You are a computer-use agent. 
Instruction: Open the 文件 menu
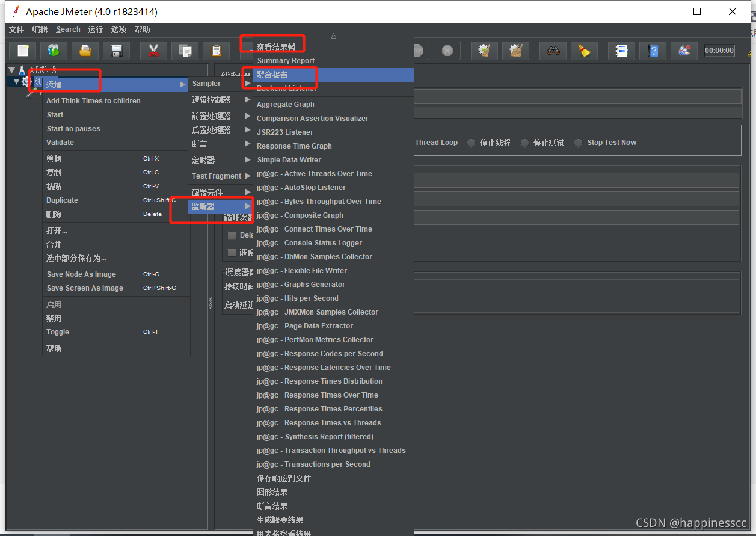click(x=17, y=29)
